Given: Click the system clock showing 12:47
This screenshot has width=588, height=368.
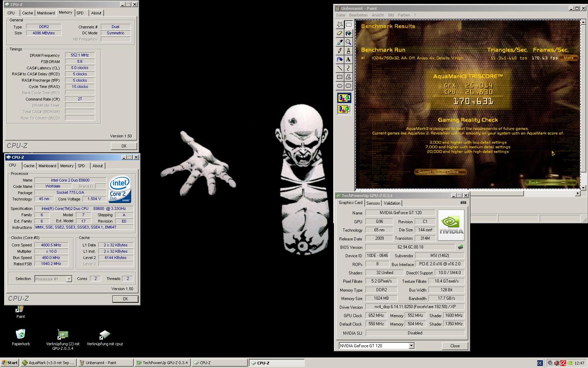Looking at the screenshot, I should pyautogui.click(x=579, y=363).
